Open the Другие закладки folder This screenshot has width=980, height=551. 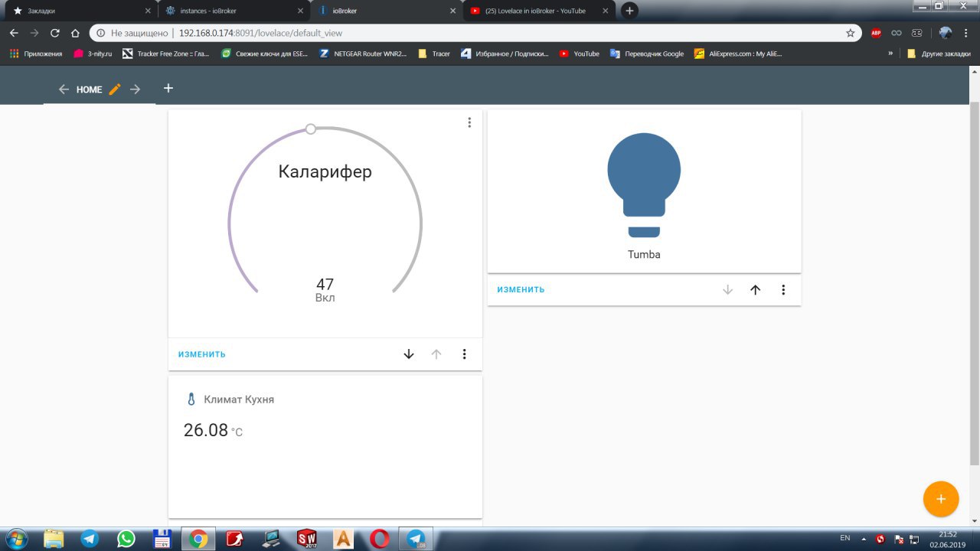[x=939, y=54]
